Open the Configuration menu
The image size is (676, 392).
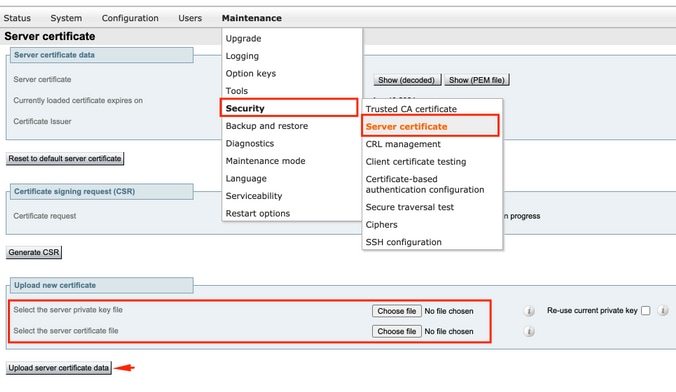click(x=130, y=18)
